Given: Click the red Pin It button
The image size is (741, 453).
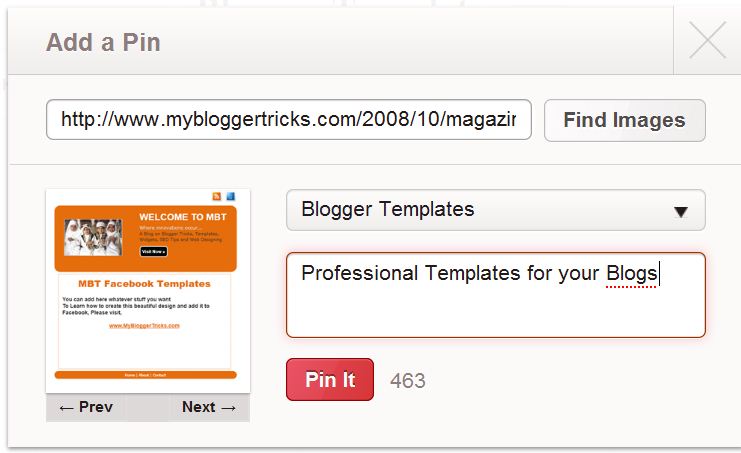Looking at the screenshot, I should point(330,380).
